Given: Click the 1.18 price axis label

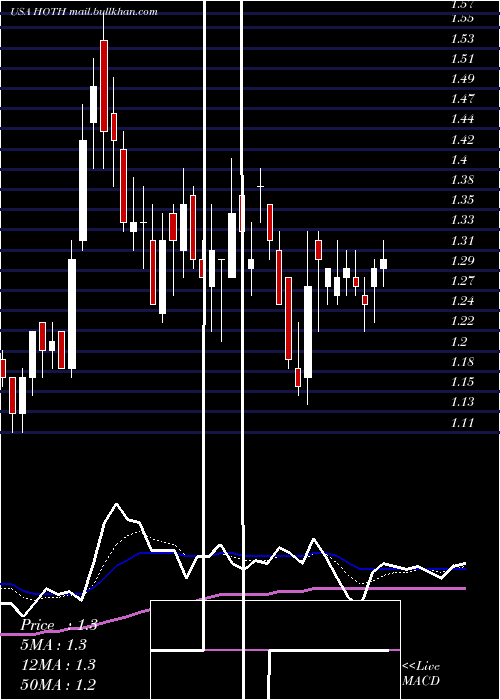Looking at the screenshot, I should pyautogui.click(x=462, y=362).
